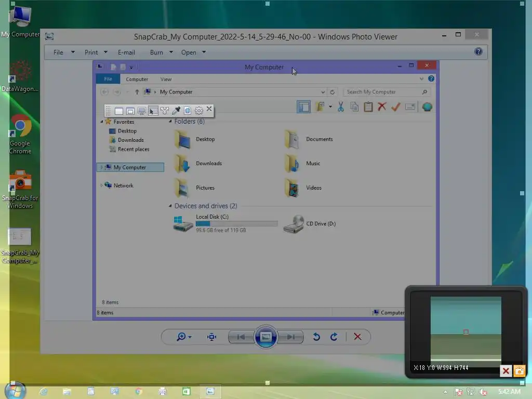Open Internet Explorer from taskbar
Viewport: 532px width, 399px height.
tap(44, 392)
